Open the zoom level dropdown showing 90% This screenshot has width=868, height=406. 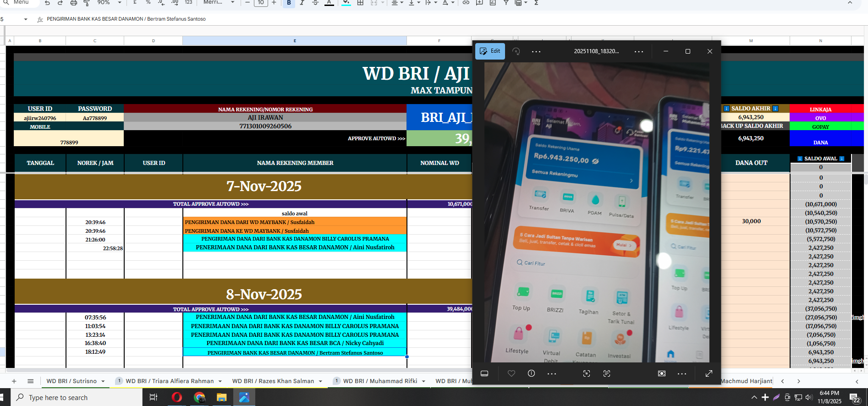tap(109, 3)
